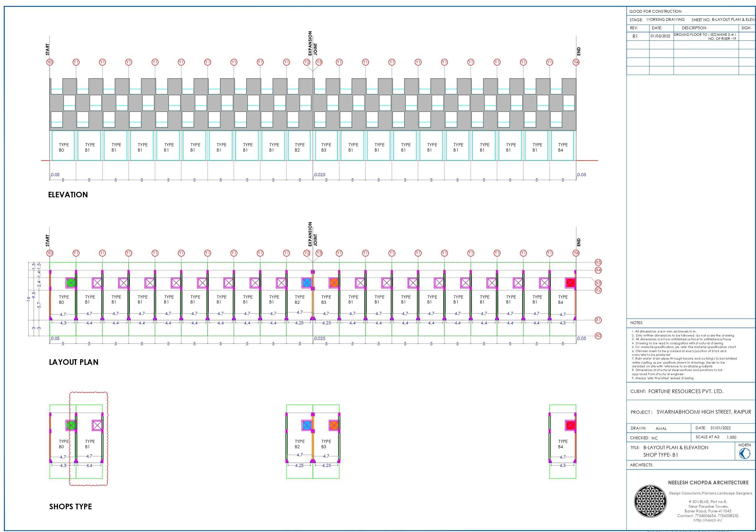
Task: Click the 01/03/2022 revision date cell
Action: 661,36
